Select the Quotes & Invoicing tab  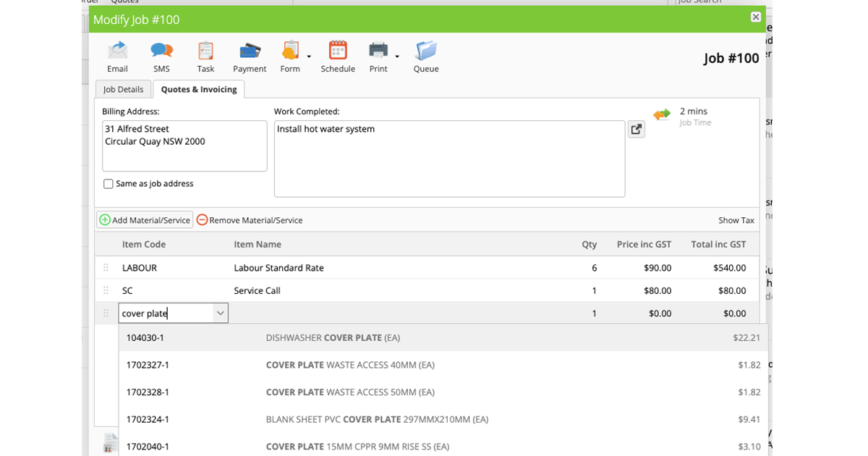tap(199, 89)
